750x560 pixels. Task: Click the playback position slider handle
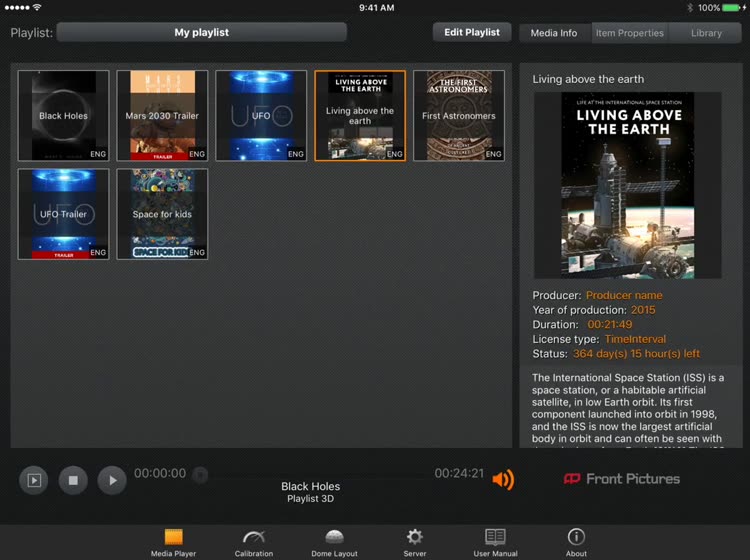click(200, 475)
